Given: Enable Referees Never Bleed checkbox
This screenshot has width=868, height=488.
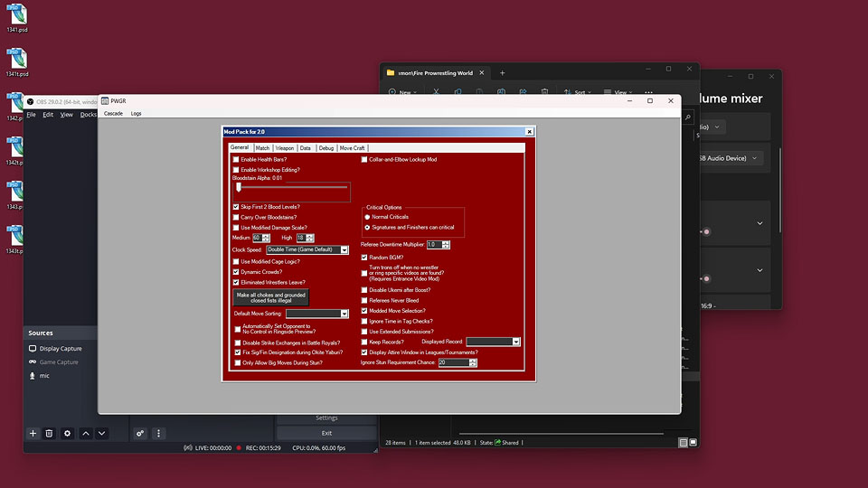Looking at the screenshot, I should [x=364, y=300].
